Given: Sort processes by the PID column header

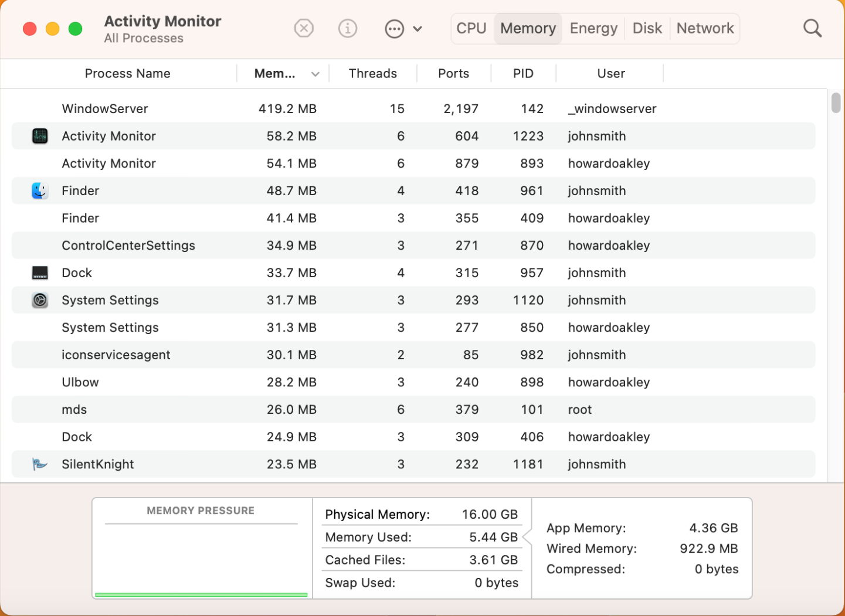Looking at the screenshot, I should point(522,73).
